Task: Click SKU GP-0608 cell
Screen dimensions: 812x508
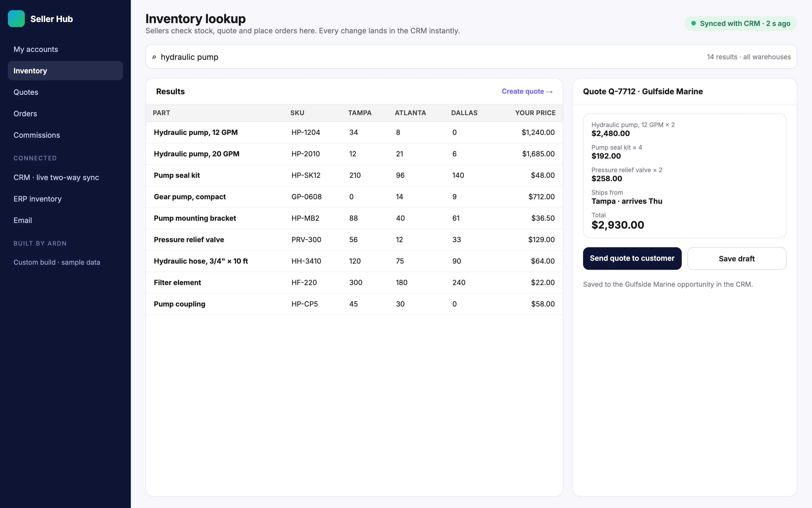Action: 306,197
